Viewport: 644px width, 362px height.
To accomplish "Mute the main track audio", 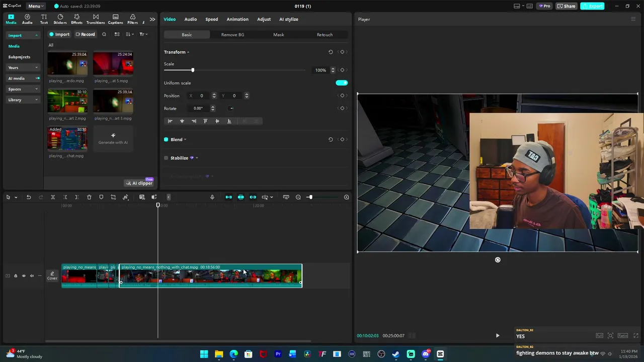I will tap(32, 276).
